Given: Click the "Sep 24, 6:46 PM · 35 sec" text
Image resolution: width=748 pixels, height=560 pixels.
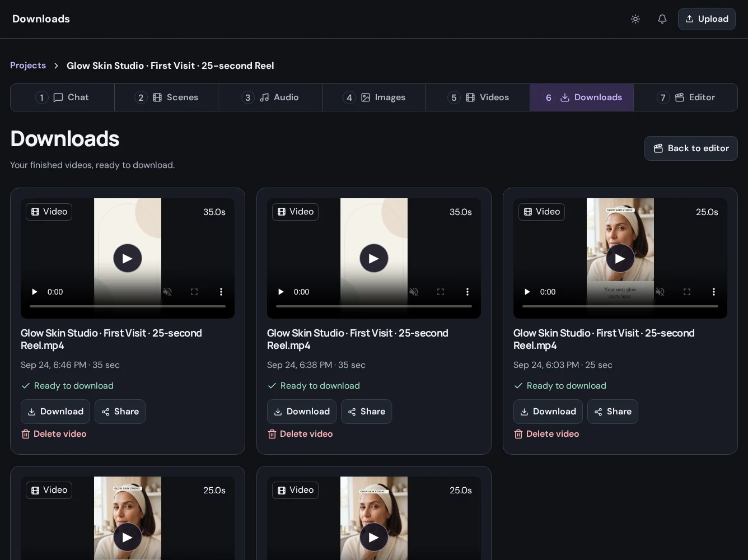Looking at the screenshot, I should coord(70,365).
